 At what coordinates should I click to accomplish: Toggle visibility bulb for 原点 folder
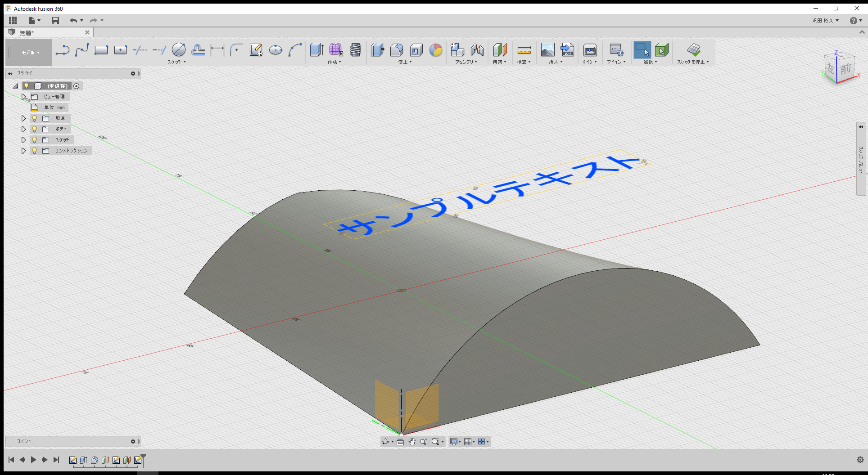pos(34,118)
